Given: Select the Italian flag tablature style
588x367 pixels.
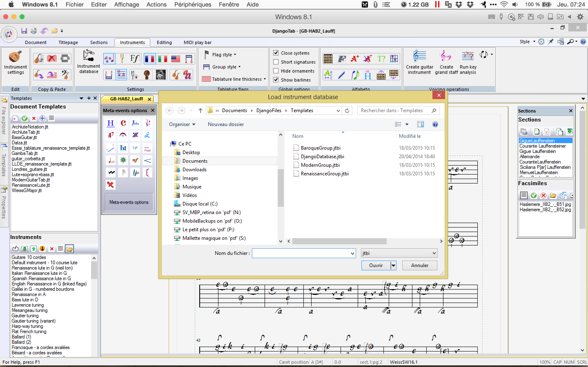Looking at the screenshot, I should pyautogui.click(x=162, y=59).
